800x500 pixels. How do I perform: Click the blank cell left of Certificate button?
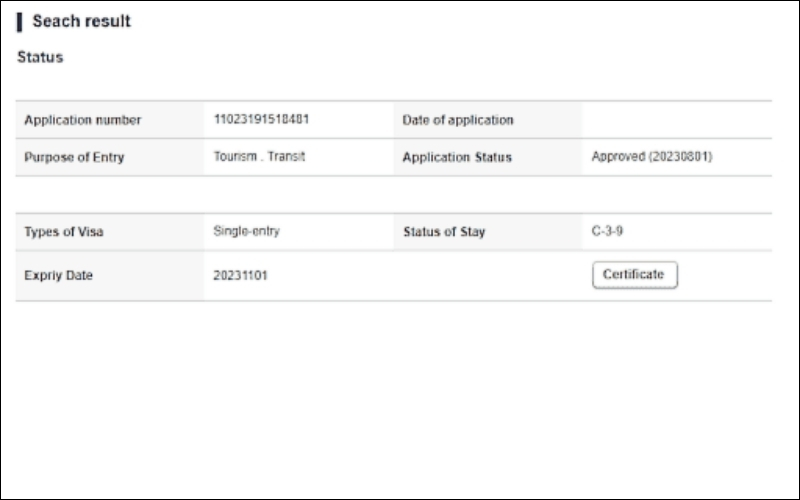tap(487, 276)
